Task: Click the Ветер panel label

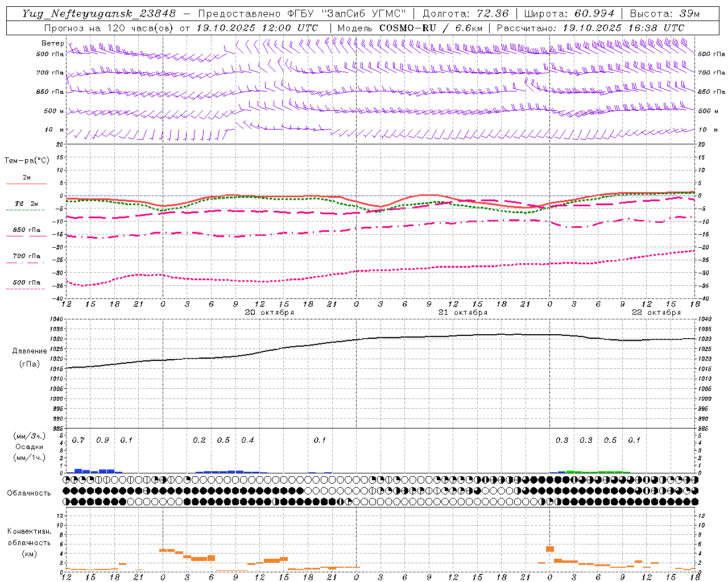Action: click(x=52, y=43)
